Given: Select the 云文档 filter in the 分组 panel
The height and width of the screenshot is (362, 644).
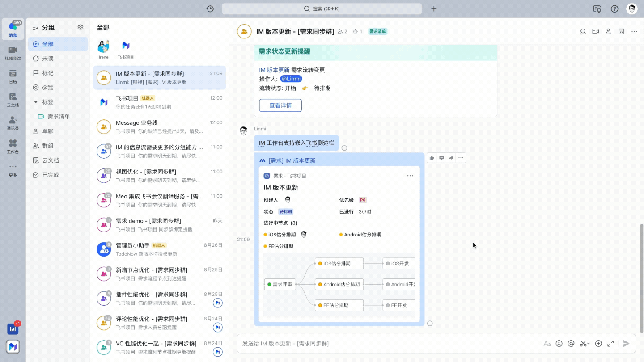Looking at the screenshot, I should [58, 160].
